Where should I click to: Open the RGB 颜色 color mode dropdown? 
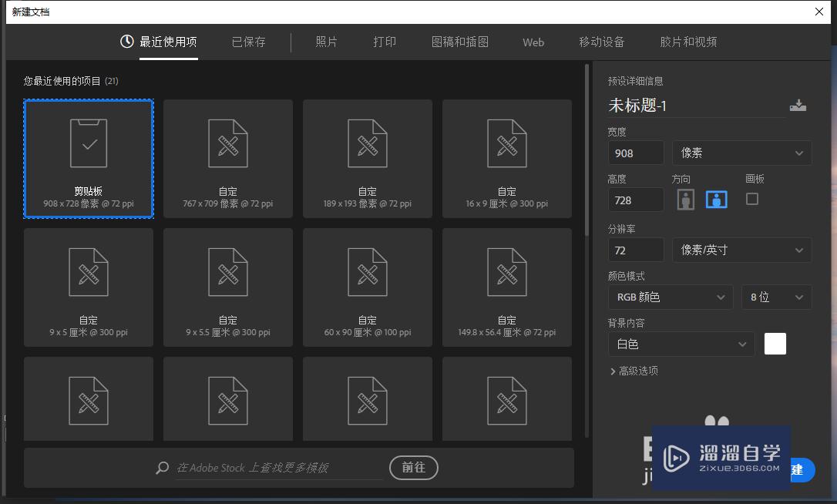tap(670, 297)
